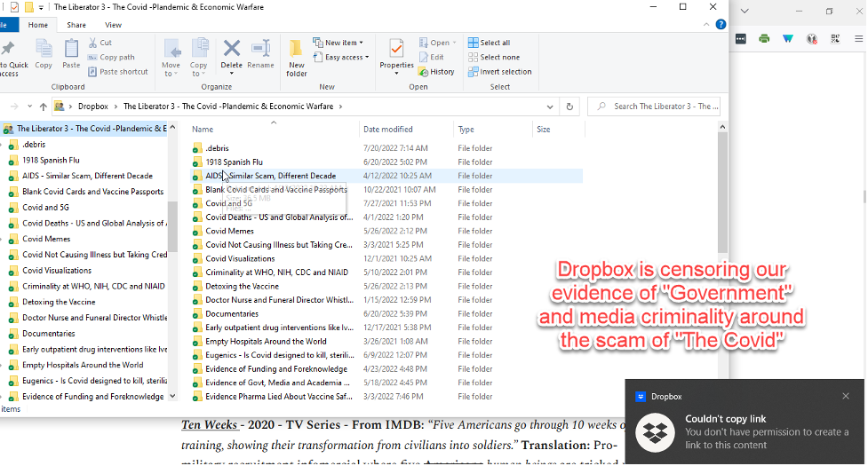Open the New item dropdown
The width and height of the screenshot is (868, 466).
pos(338,43)
